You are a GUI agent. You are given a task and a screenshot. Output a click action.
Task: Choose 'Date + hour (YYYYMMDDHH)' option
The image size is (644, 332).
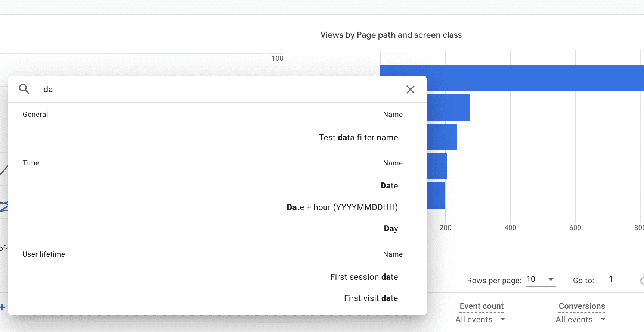click(x=342, y=207)
